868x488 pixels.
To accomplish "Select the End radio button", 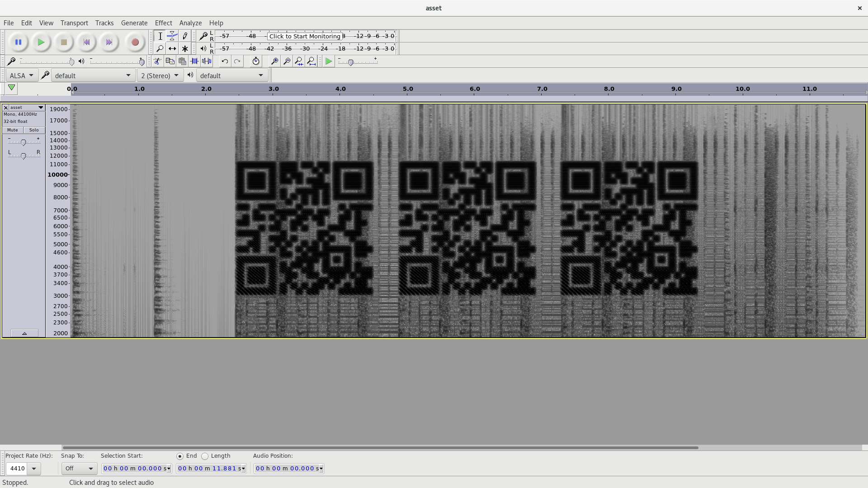I will (180, 456).
